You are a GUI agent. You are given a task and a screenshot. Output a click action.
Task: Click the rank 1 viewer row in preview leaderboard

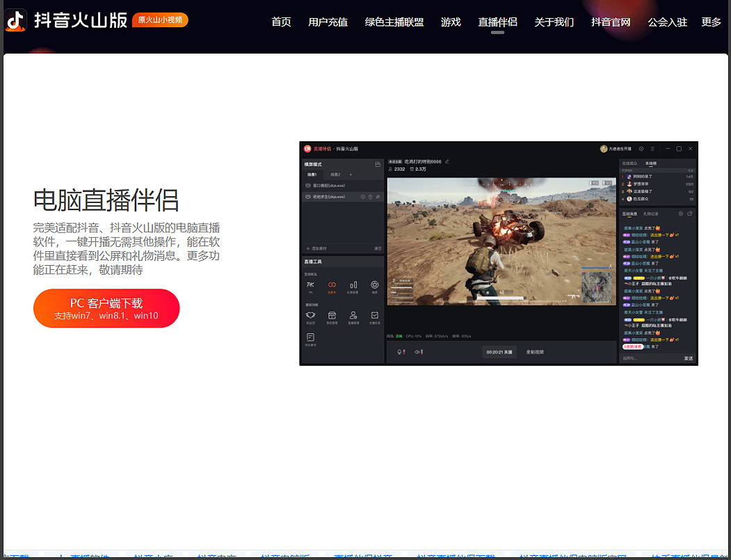point(657,177)
